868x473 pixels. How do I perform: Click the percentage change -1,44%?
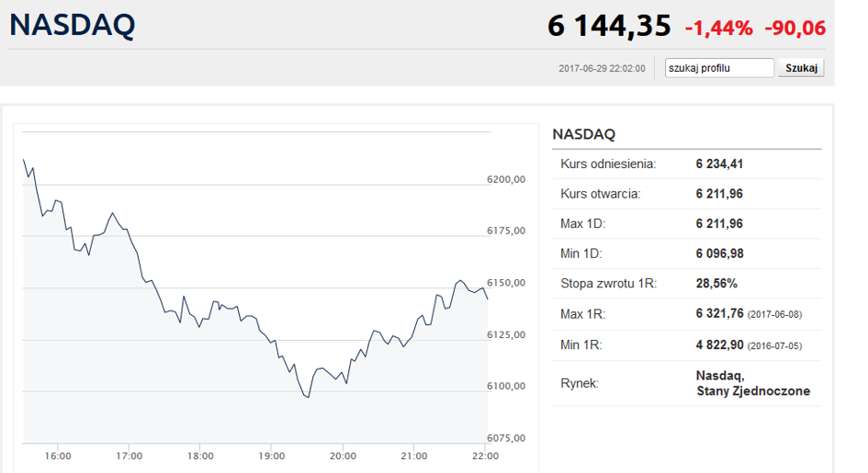[719, 28]
